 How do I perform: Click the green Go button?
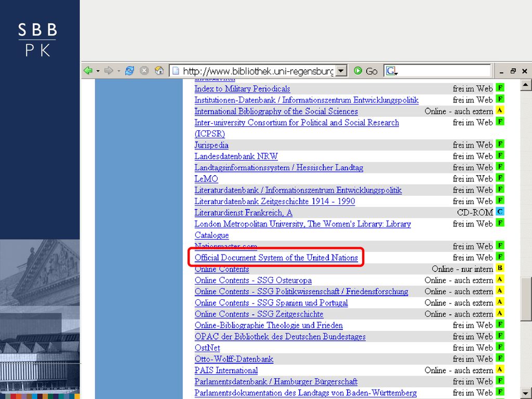(x=366, y=71)
